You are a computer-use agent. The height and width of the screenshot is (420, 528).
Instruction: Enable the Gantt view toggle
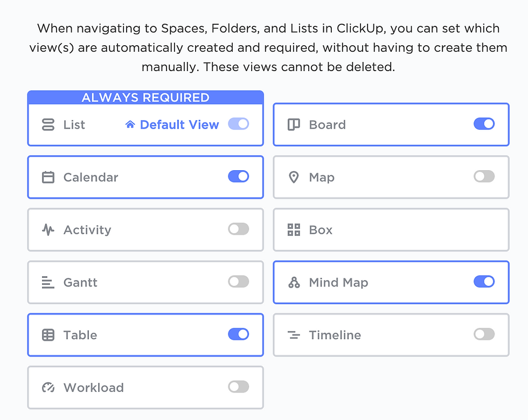coord(238,281)
